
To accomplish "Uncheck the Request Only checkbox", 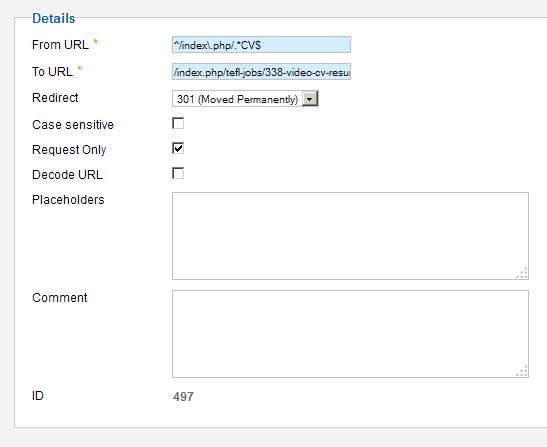I will pos(178,148).
